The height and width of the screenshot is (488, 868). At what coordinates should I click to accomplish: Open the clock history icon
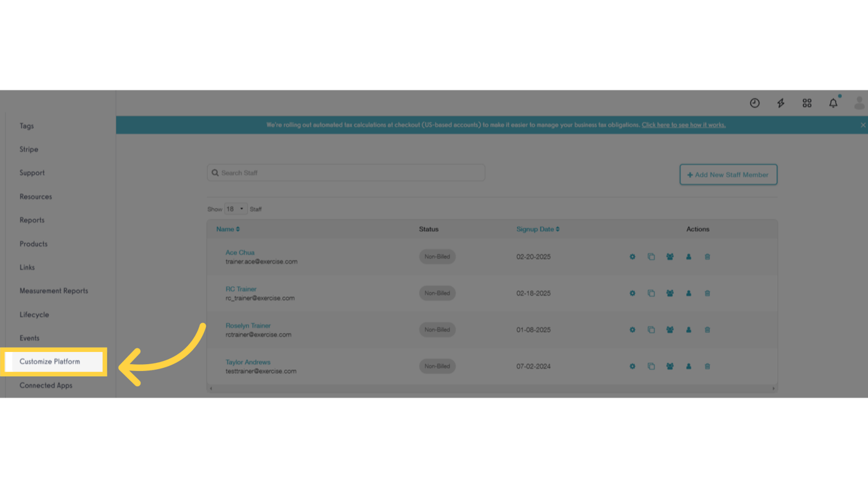click(x=754, y=102)
